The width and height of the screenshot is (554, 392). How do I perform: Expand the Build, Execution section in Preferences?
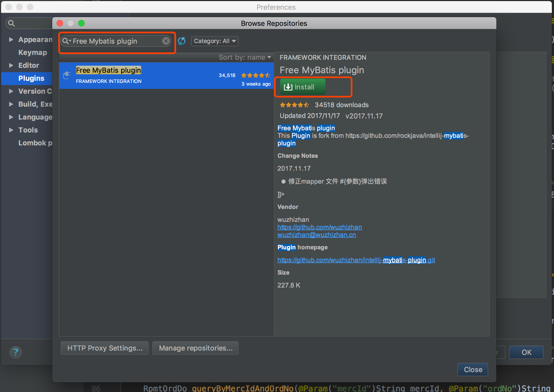[11, 104]
